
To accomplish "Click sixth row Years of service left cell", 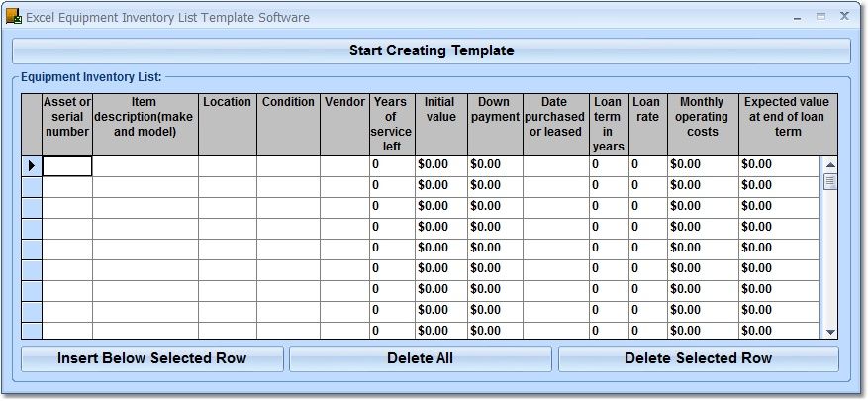I will (x=392, y=270).
